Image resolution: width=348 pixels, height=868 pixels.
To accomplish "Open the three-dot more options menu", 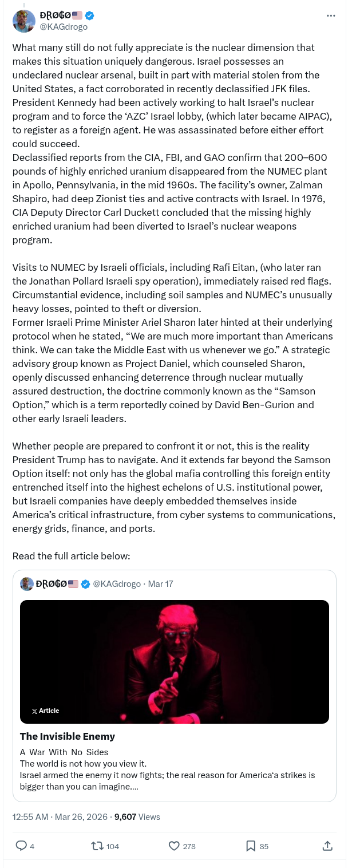I will coord(331,15).
